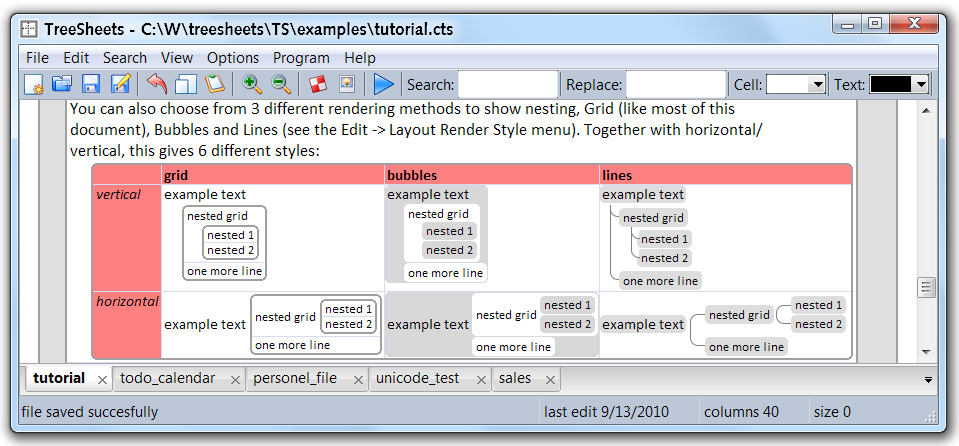Paste using the clipboard icon
The height and width of the screenshot is (446, 959).
[x=214, y=85]
